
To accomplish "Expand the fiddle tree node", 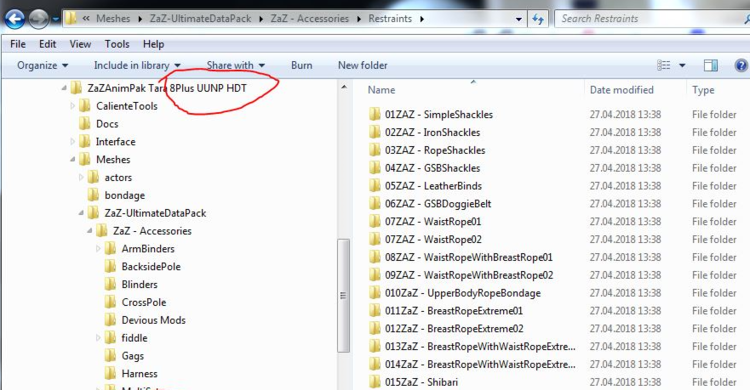I will [99, 338].
